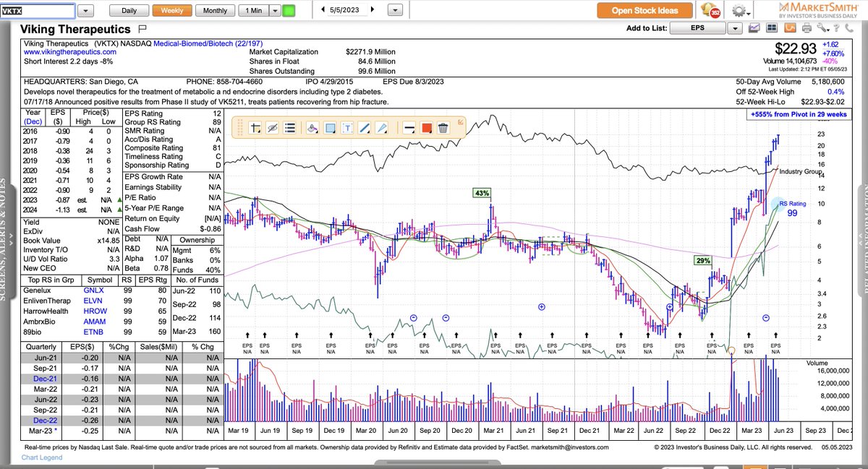This screenshot has height=469, width=868.
Task: Toggle hide annotations eye icon
Action: 273,128
